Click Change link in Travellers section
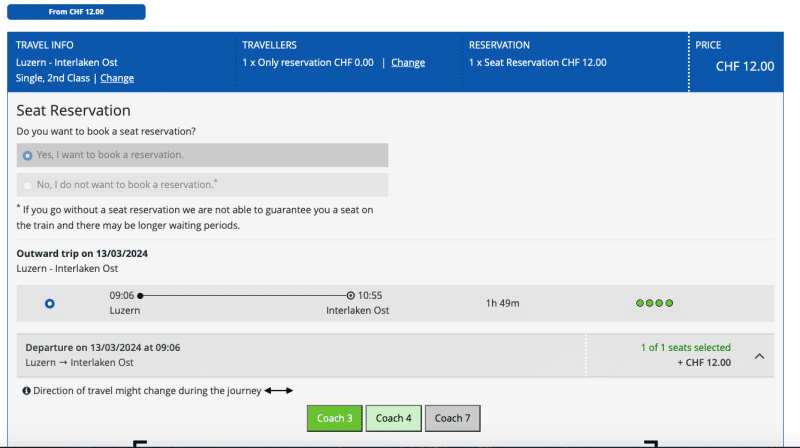 click(x=408, y=62)
